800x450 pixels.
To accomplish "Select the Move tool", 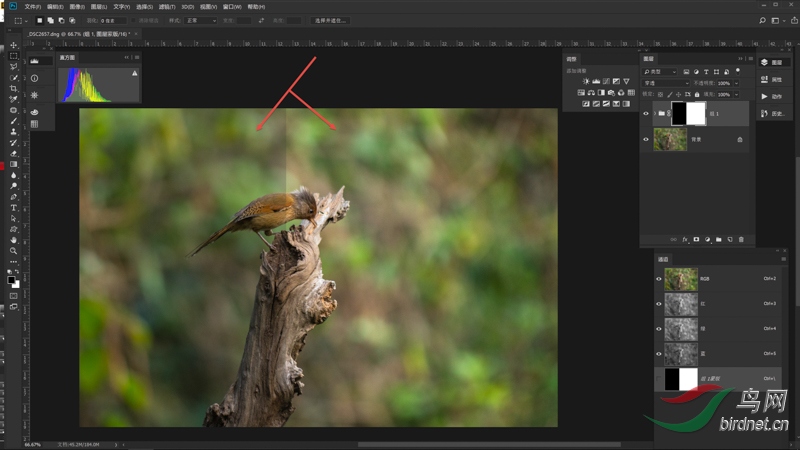I will [13, 45].
